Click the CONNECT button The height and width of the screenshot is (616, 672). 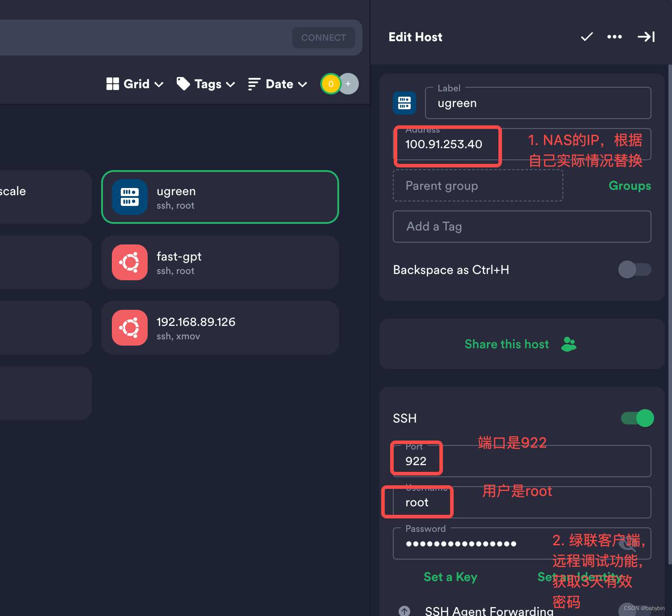coord(323,38)
